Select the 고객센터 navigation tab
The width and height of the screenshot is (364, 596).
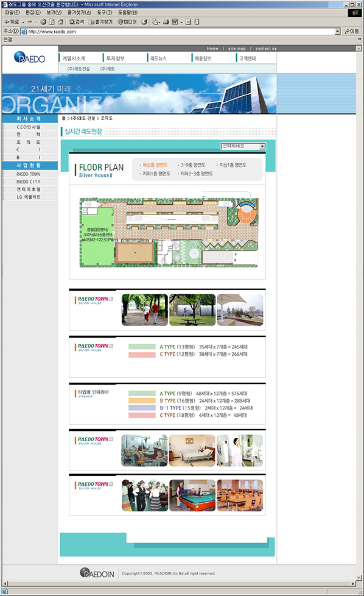pos(248,58)
